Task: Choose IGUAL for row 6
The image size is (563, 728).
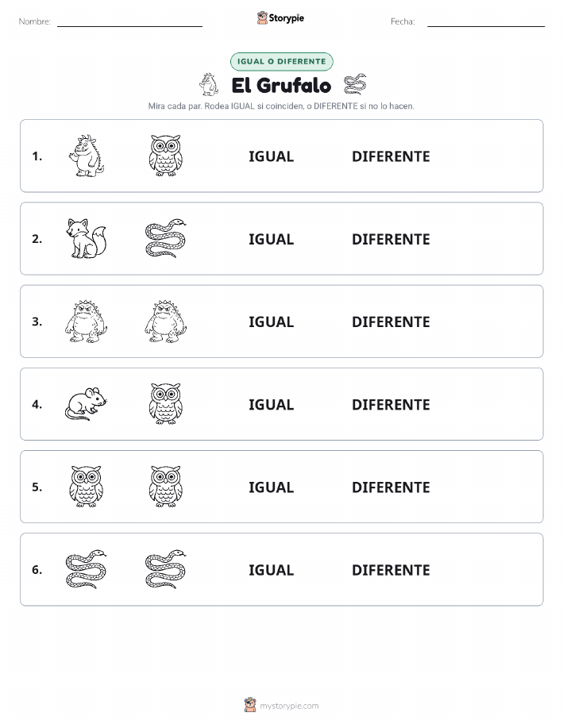Action: tap(272, 570)
